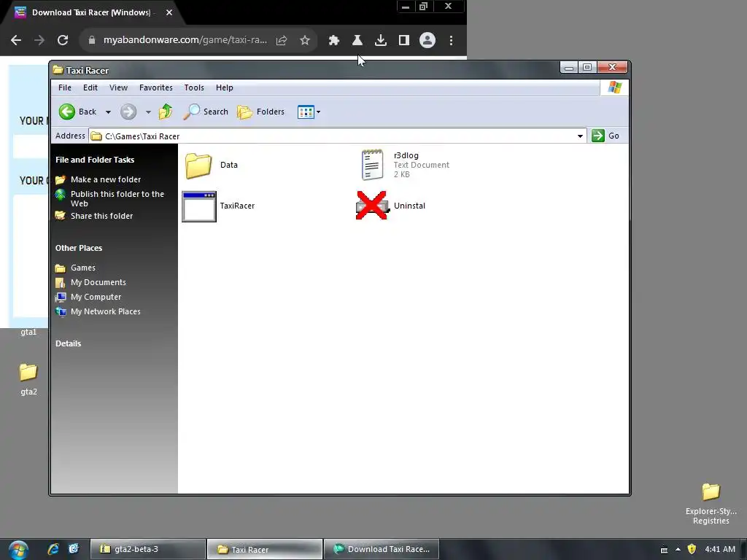Select the Download Taxi Racer browser tab
This screenshot has height=560, width=747.
click(x=90, y=12)
